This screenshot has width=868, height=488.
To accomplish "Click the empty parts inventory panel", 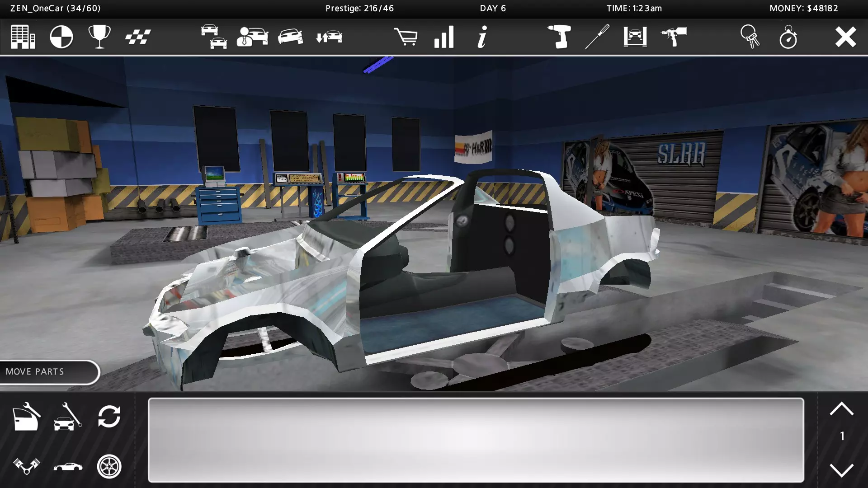I will click(x=476, y=440).
